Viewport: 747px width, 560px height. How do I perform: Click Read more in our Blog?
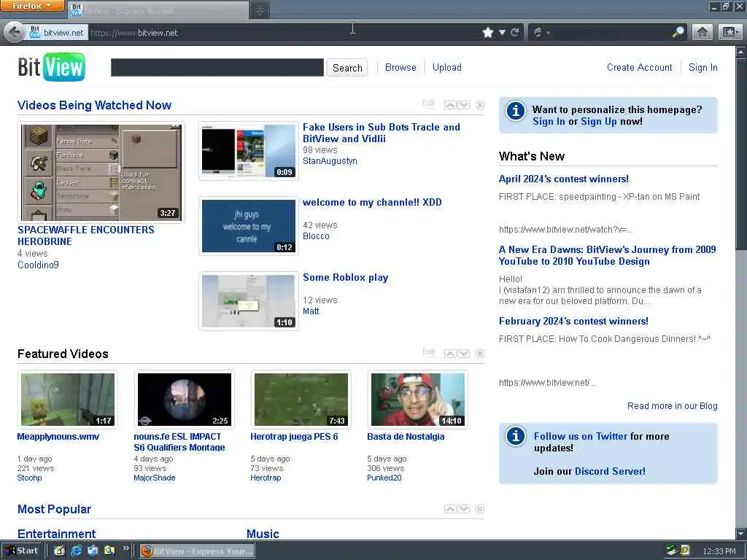click(672, 405)
